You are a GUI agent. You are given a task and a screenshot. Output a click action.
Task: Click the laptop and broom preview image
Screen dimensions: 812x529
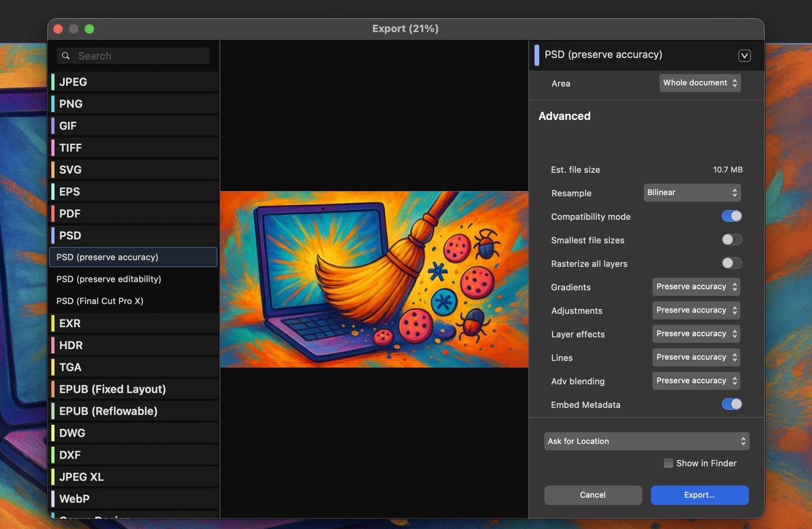click(x=374, y=280)
